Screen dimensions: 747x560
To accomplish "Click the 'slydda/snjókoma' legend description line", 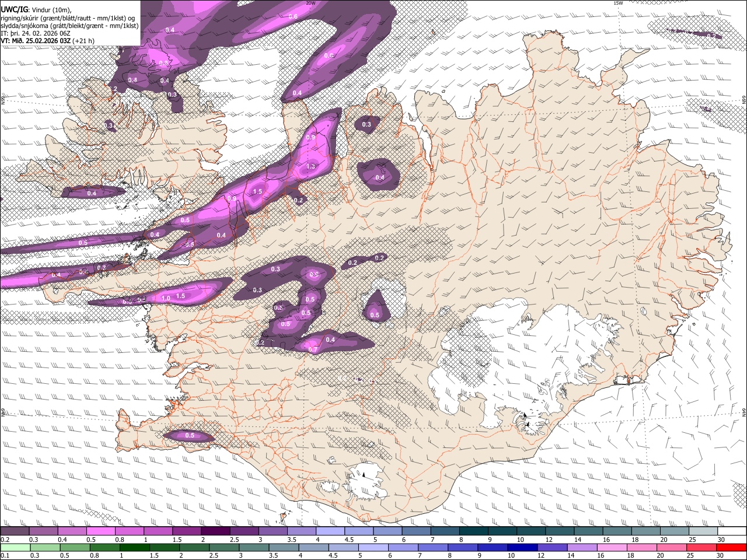I will click(69, 26).
